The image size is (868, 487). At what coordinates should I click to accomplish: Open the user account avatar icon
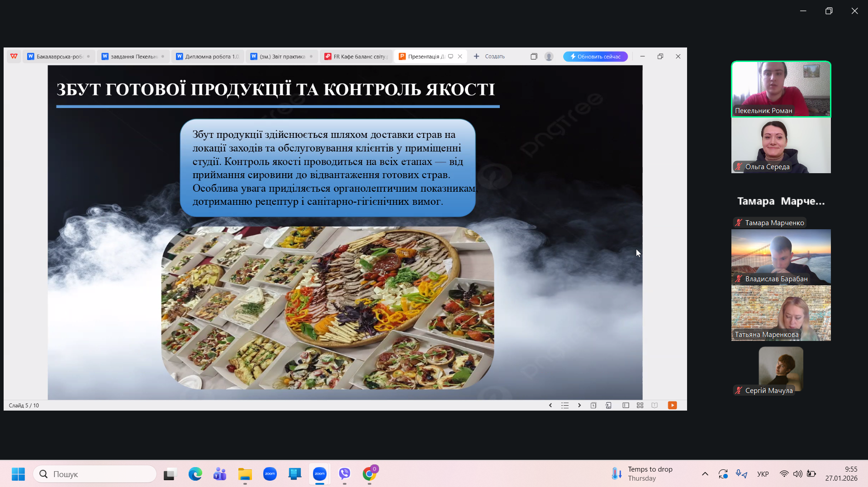549,57
